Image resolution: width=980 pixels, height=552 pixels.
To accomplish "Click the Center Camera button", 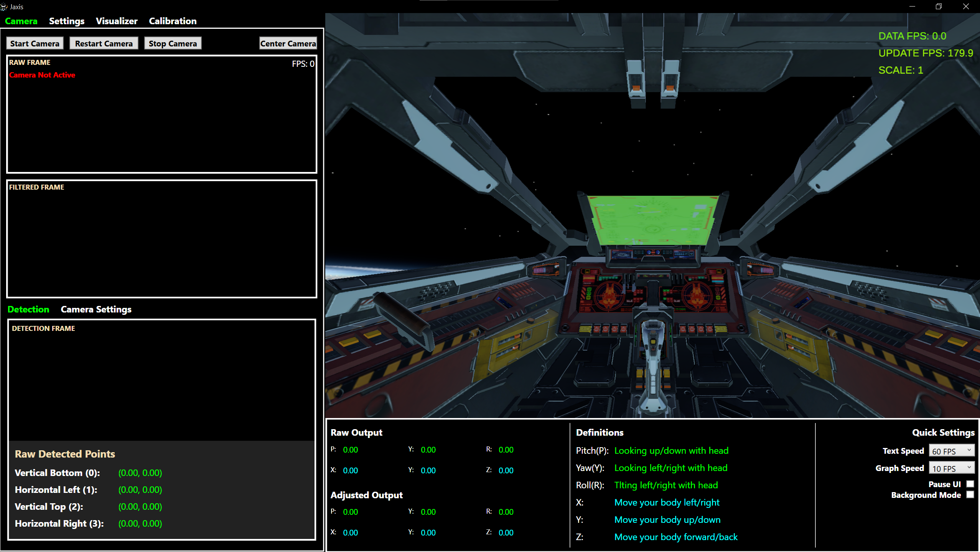I will click(x=288, y=43).
